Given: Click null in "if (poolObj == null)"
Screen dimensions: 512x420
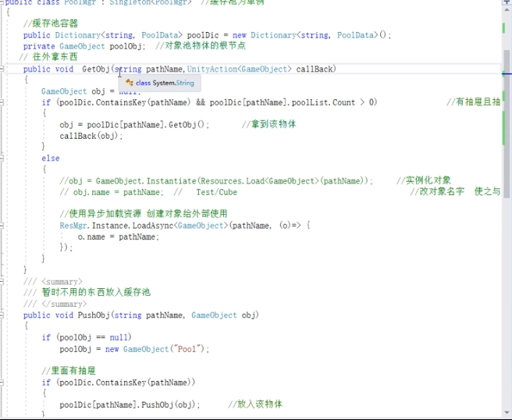Looking at the screenshot, I should [119, 337].
